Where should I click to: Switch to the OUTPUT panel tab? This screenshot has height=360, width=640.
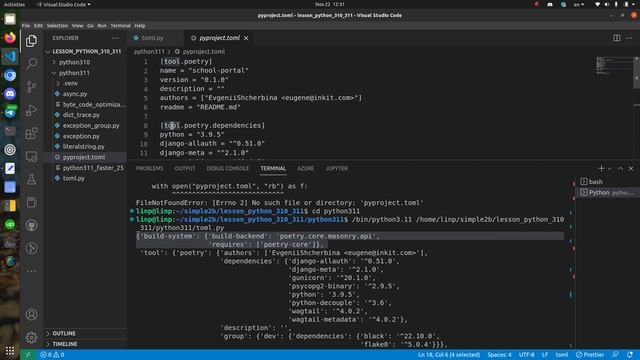[x=184, y=168]
